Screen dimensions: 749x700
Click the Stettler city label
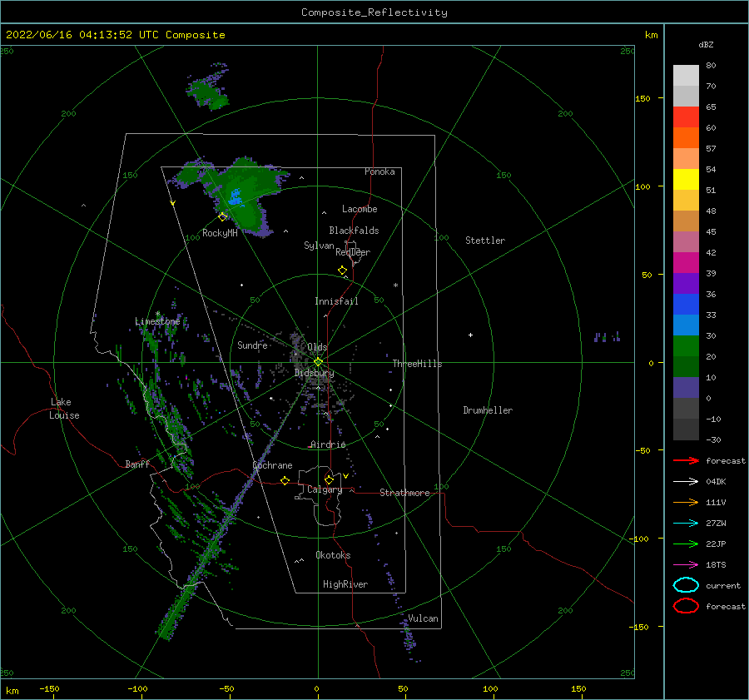click(x=485, y=241)
